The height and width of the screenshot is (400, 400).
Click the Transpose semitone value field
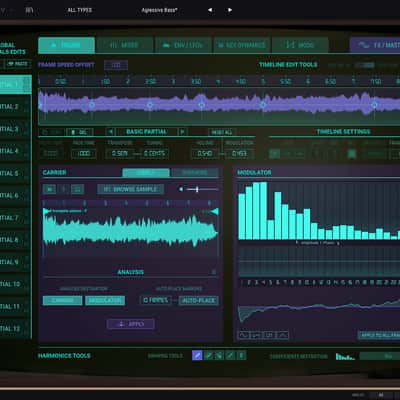120,154
